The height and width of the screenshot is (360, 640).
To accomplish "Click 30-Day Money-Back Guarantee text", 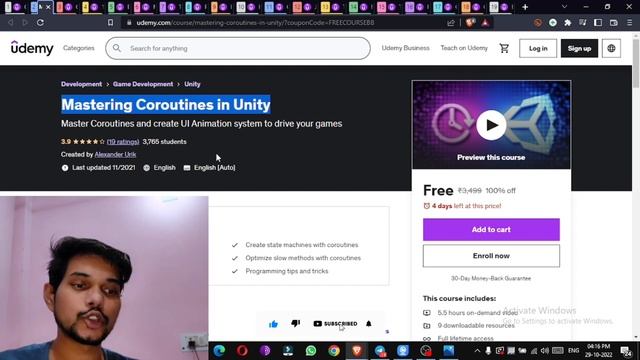I will pos(491,278).
